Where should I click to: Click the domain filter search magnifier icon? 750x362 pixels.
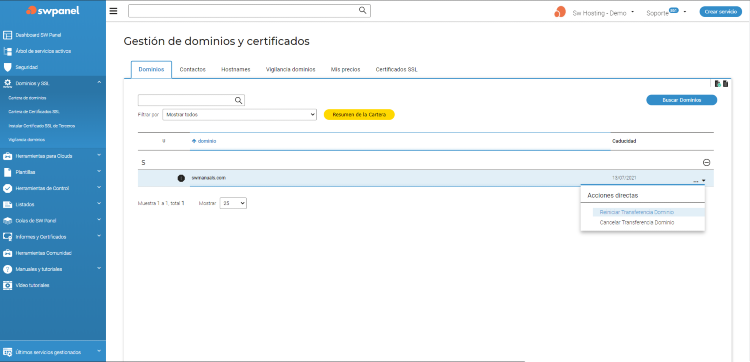pos(238,100)
